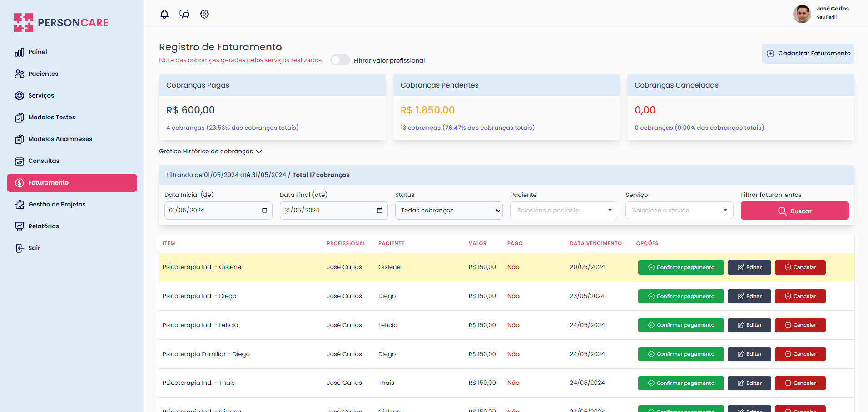Click the Painel bar chart icon
The width and height of the screenshot is (868, 412).
tap(20, 52)
